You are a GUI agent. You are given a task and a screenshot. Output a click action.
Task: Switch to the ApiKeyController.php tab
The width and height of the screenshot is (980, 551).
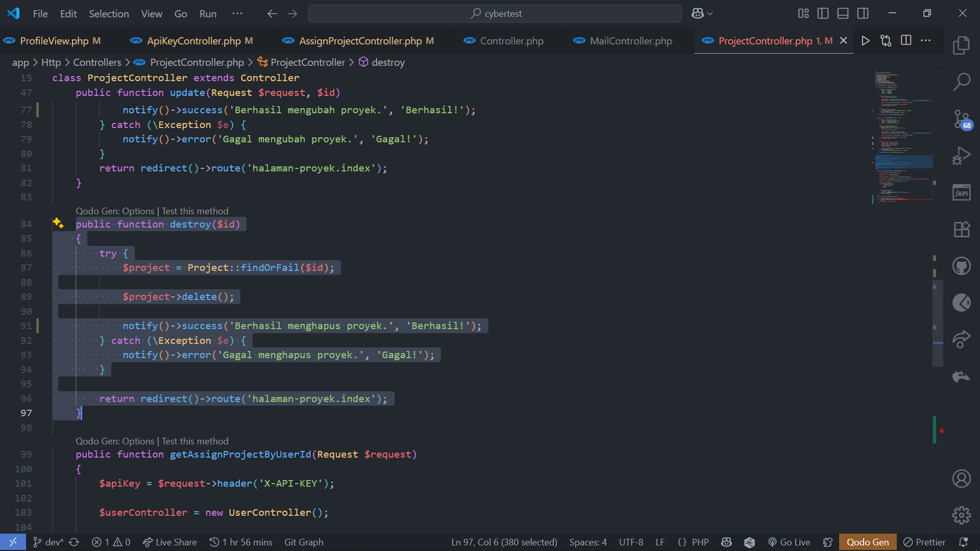point(193,41)
